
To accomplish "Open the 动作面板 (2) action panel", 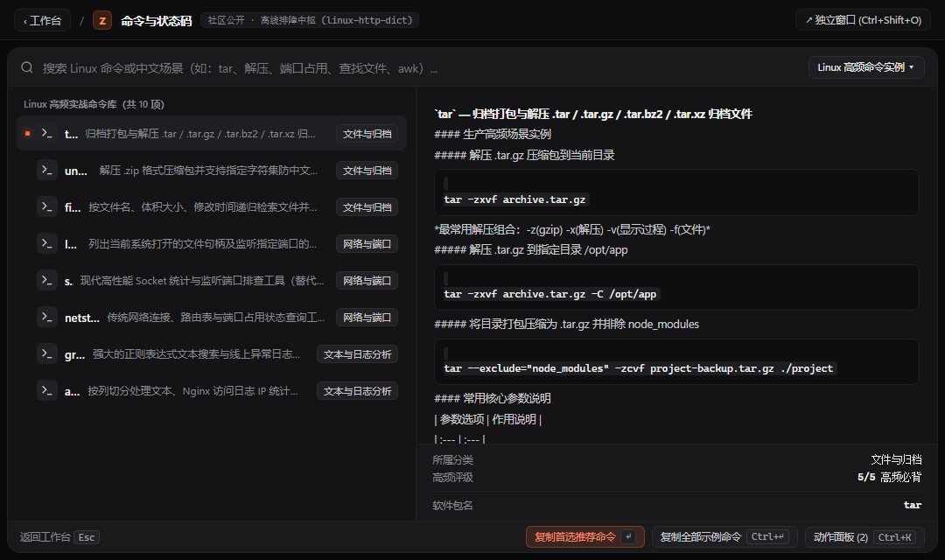I will click(864, 536).
